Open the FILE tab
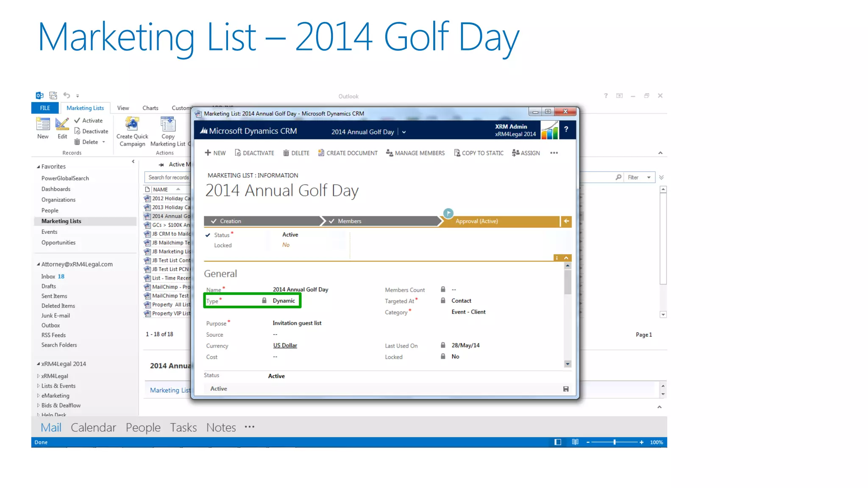868x488 pixels. (45, 108)
